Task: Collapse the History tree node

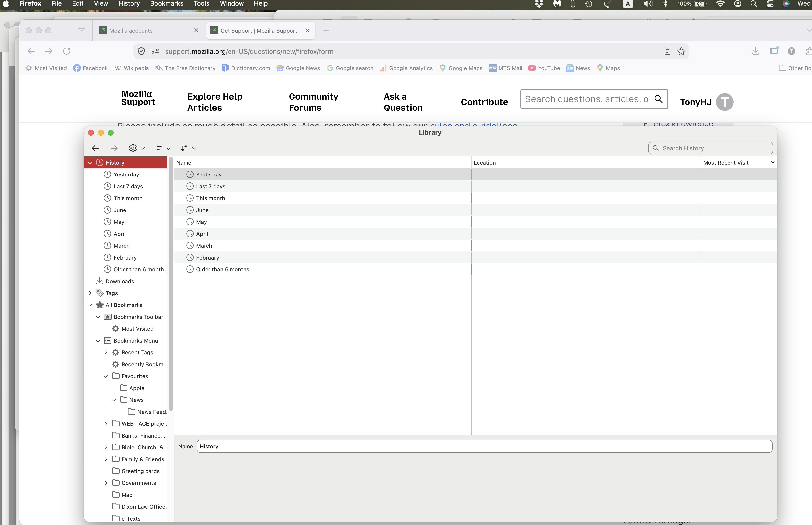Action: tap(90, 163)
